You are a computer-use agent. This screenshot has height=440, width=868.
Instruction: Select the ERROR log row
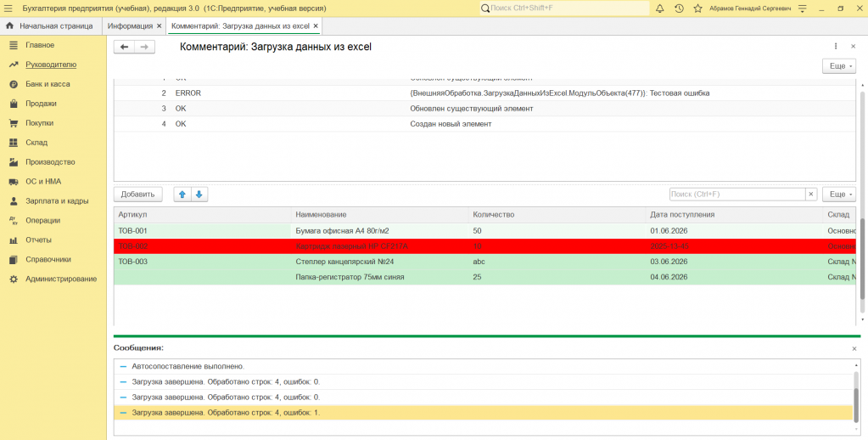click(x=485, y=93)
